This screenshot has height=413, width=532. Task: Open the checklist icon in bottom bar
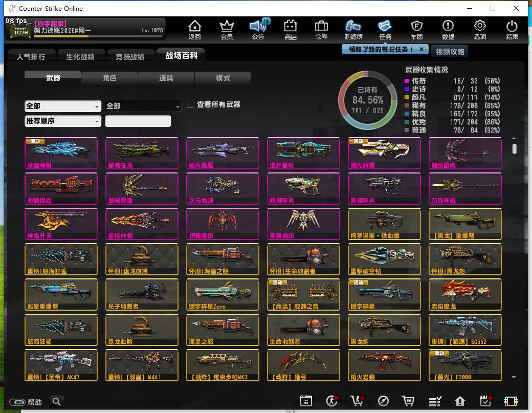tap(435, 401)
